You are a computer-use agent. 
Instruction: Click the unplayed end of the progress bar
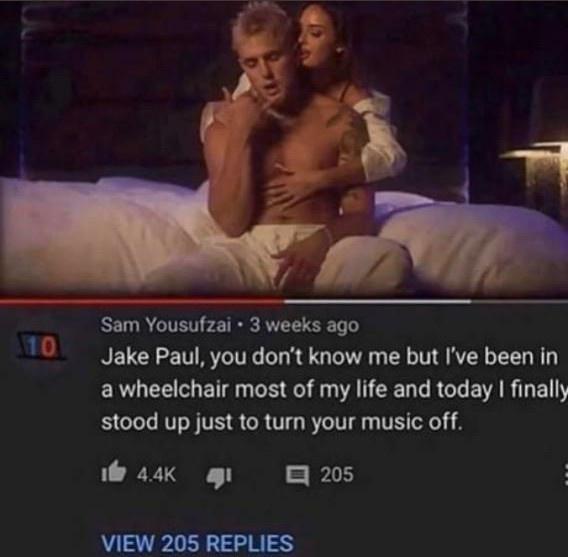(x=519, y=301)
